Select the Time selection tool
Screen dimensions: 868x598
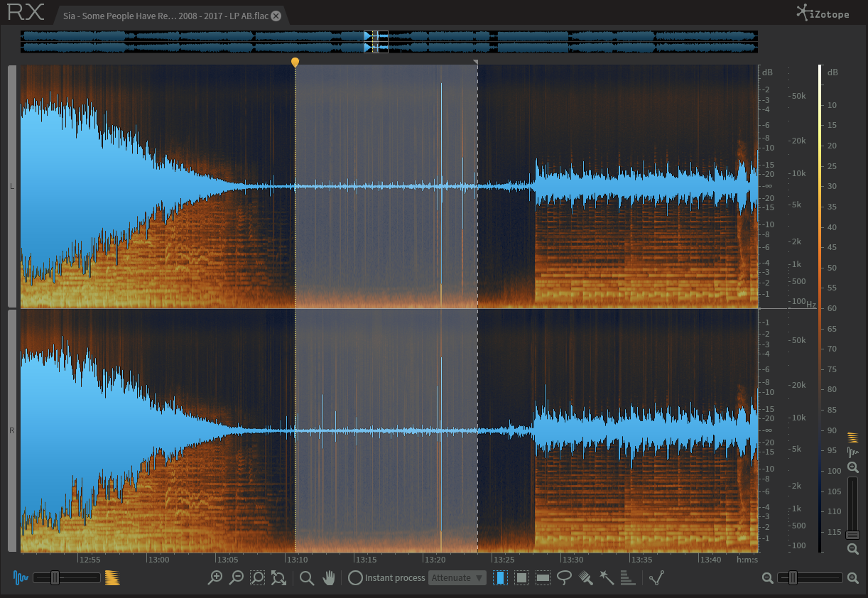pos(501,578)
